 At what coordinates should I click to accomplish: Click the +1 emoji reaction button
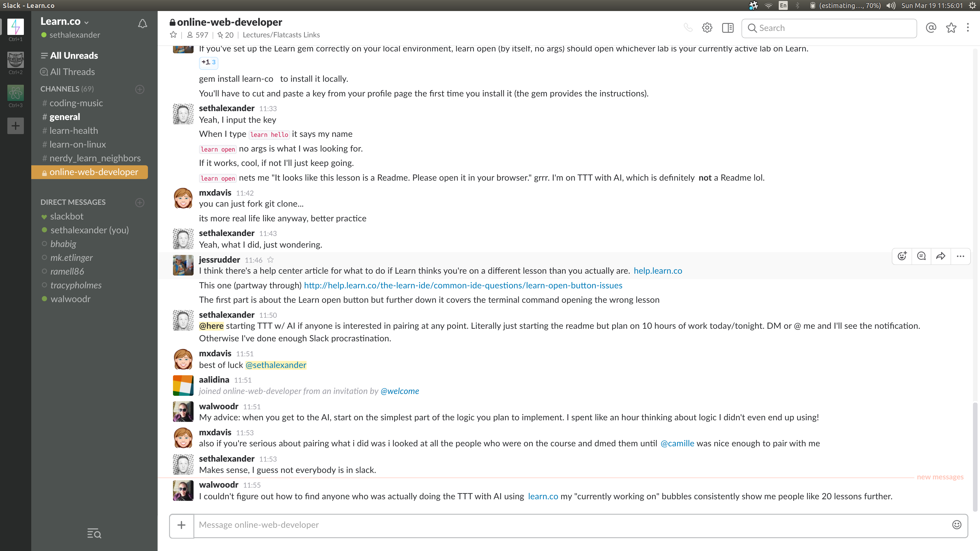[x=209, y=62]
